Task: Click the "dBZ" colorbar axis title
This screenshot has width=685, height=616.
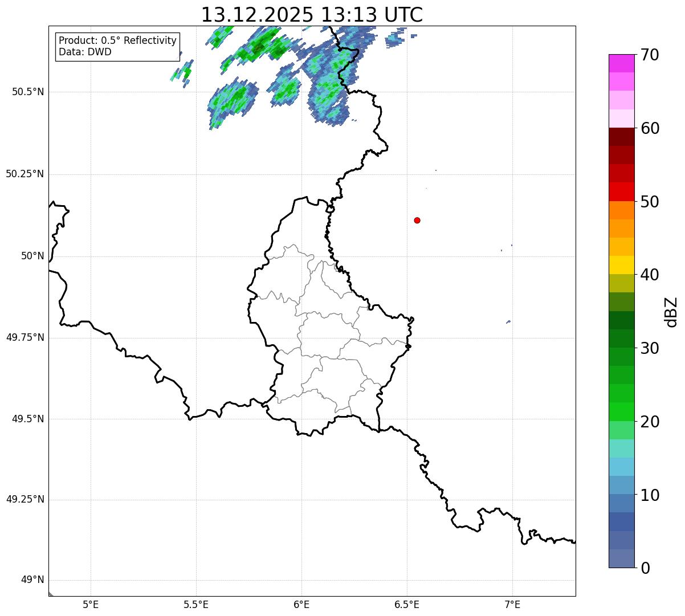Action: pyautogui.click(x=672, y=312)
